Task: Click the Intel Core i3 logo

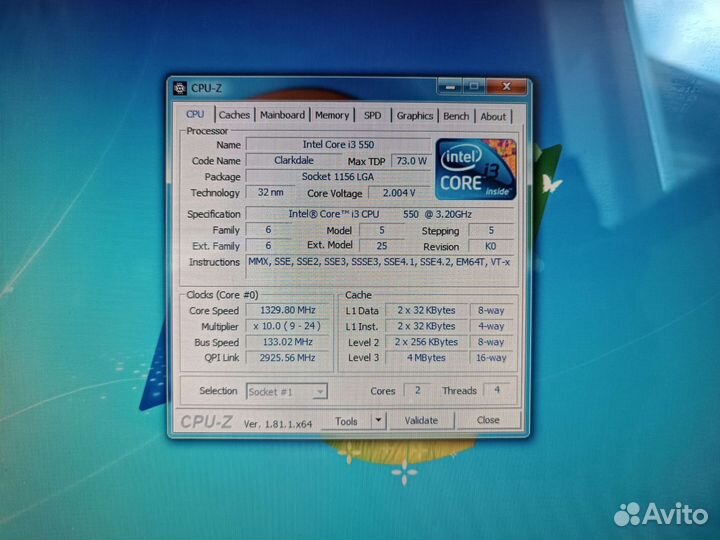Action: [476, 169]
